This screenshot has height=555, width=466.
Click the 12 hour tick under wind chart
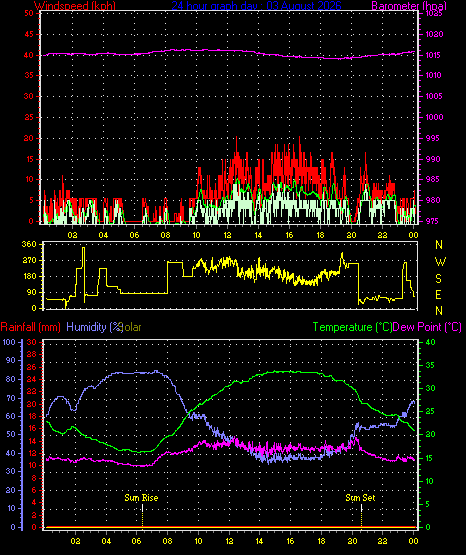pos(227,235)
